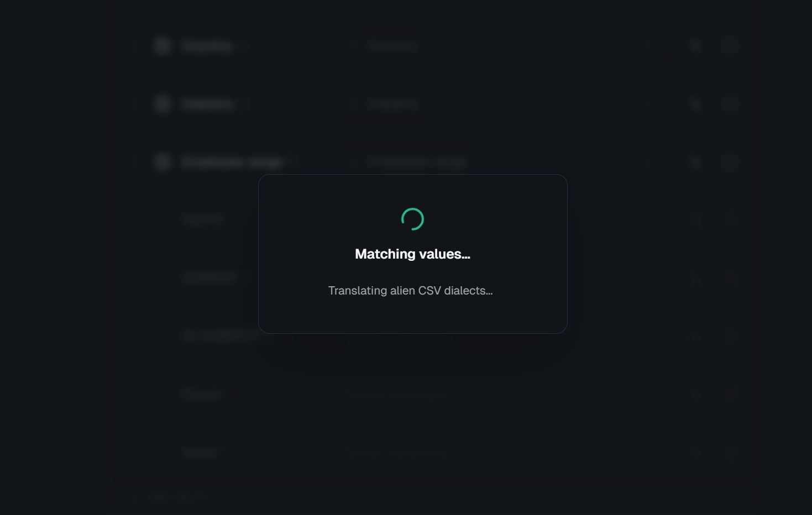Select the Country column label
The width and height of the screenshot is (812, 515).
click(207, 46)
